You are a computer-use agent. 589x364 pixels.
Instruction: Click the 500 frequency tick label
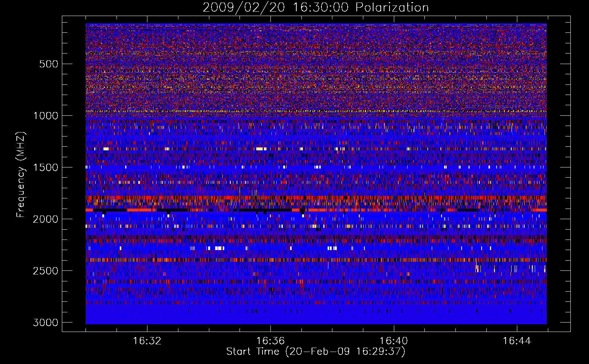point(48,64)
